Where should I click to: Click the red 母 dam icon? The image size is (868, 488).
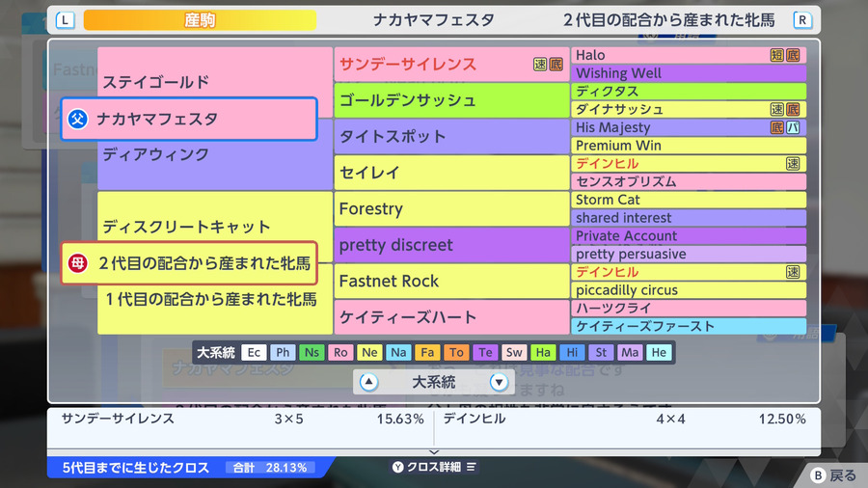[78, 263]
